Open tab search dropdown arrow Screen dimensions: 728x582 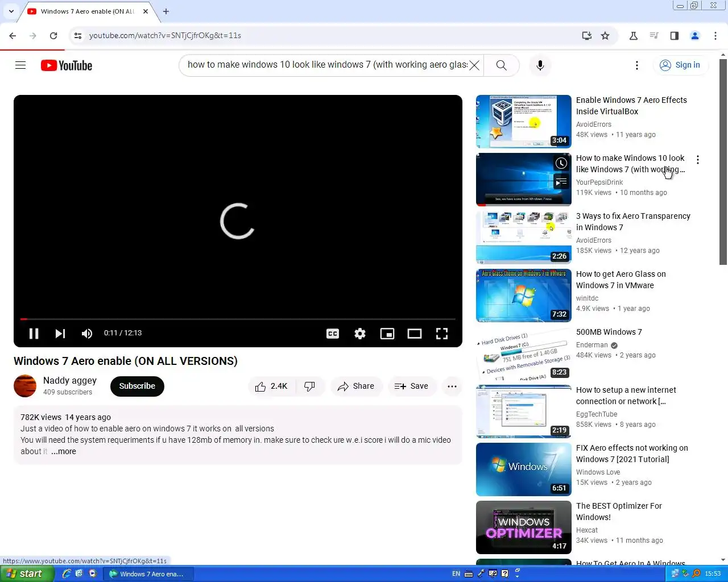11,11
